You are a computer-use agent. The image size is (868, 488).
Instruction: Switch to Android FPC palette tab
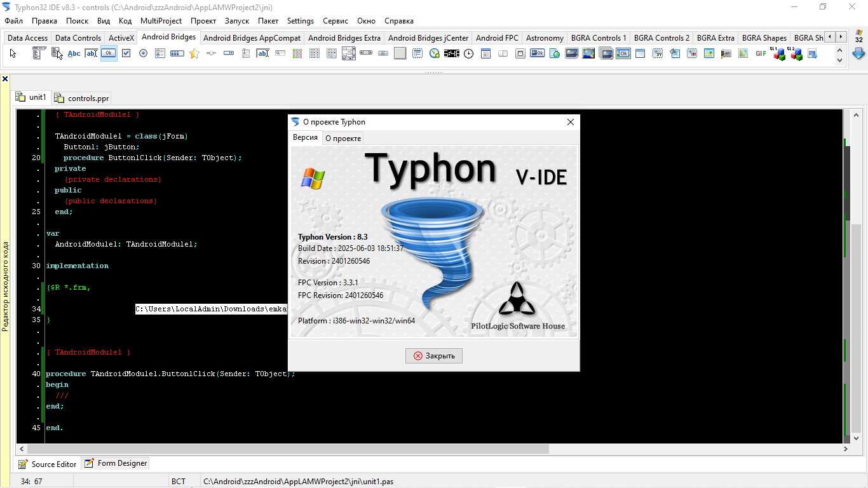point(498,37)
